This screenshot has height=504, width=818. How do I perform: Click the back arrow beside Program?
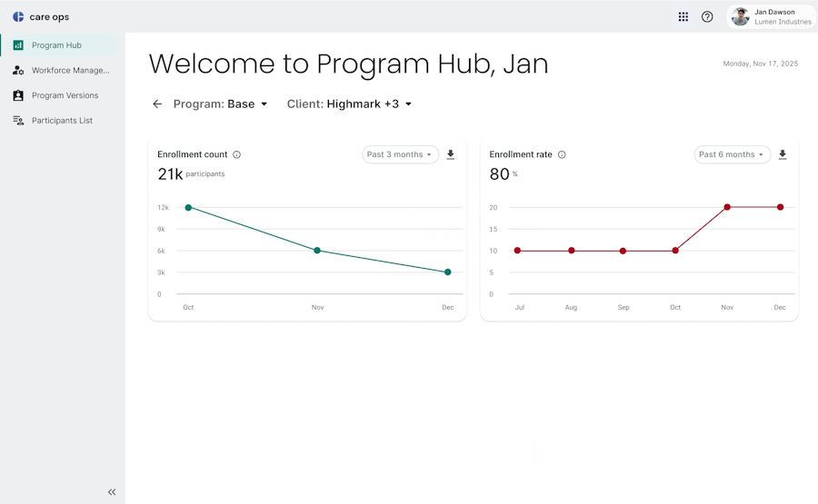[x=157, y=104]
